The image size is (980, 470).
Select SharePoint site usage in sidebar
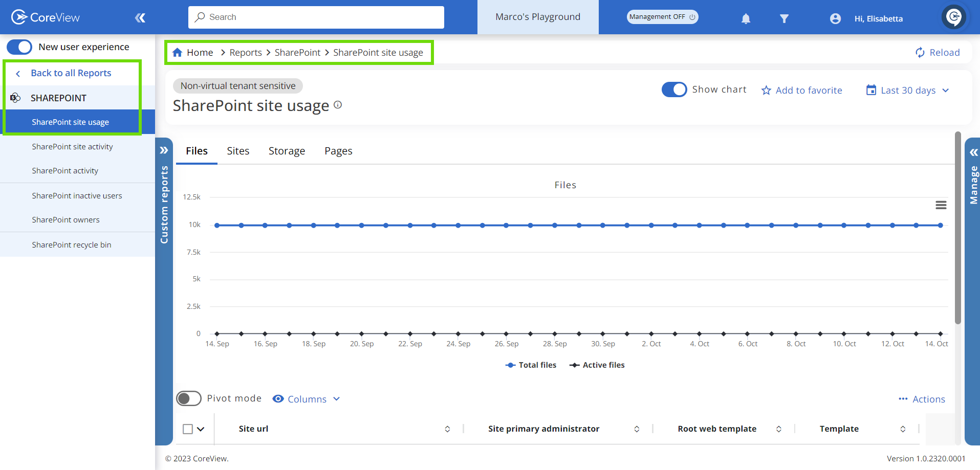78,122
